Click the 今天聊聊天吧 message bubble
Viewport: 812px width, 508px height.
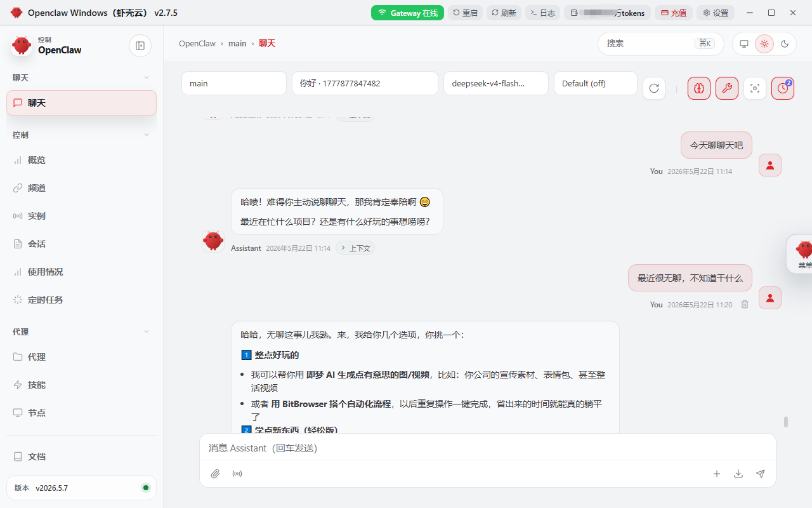[x=716, y=145]
